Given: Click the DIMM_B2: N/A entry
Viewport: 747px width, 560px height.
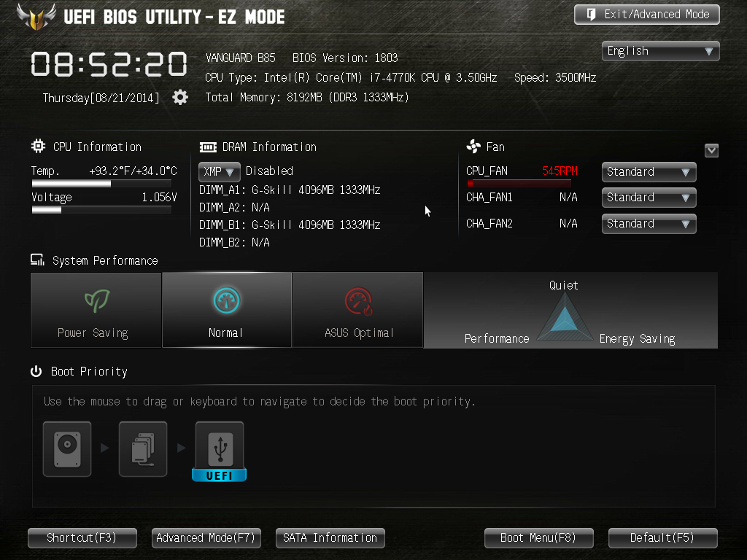Looking at the screenshot, I should 234,242.
